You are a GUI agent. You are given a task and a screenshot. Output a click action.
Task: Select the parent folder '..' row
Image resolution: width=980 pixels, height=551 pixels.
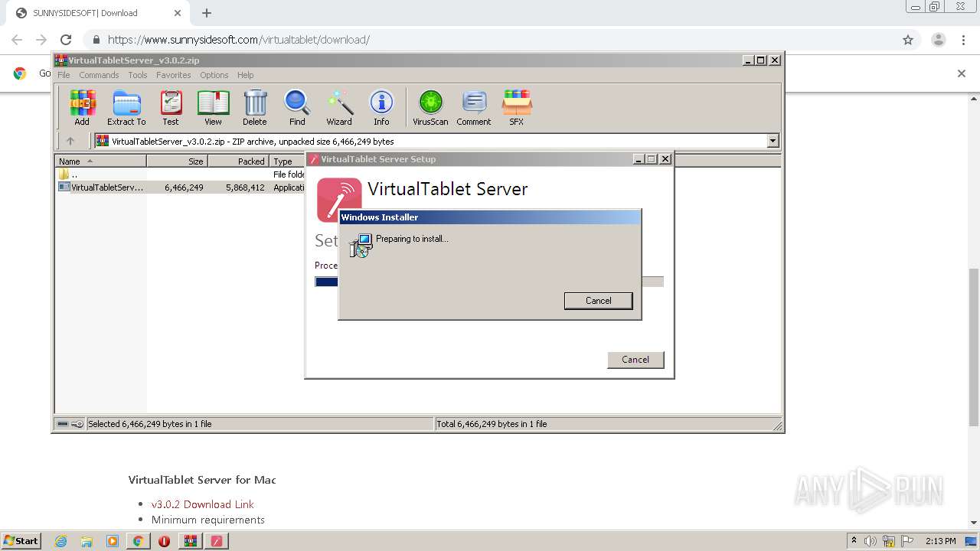tap(181, 174)
